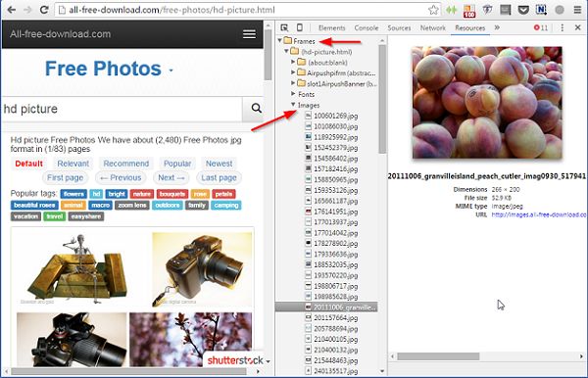Expand the about:blank frame folder
The width and height of the screenshot is (588, 378).
tap(293, 62)
